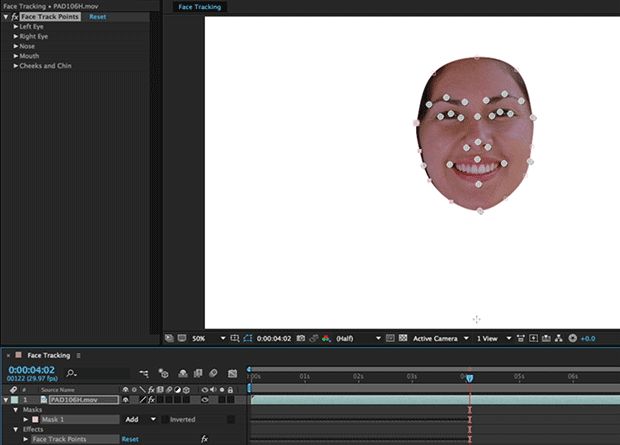
Task: Expand the Mask 1 properties
Action: tap(26, 419)
